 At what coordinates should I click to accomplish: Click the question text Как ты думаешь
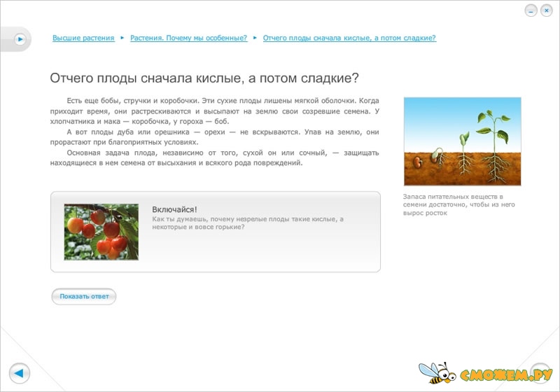coord(248,223)
